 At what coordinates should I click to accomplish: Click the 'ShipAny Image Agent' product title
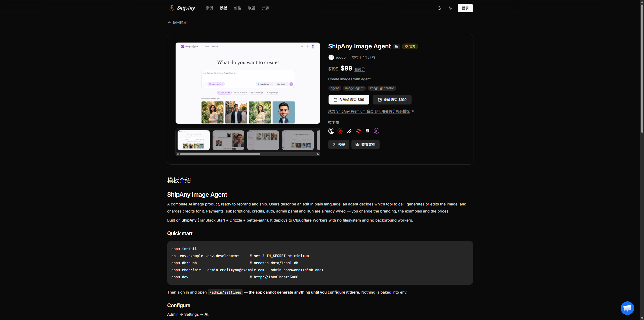pyautogui.click(x=359, y=46)
